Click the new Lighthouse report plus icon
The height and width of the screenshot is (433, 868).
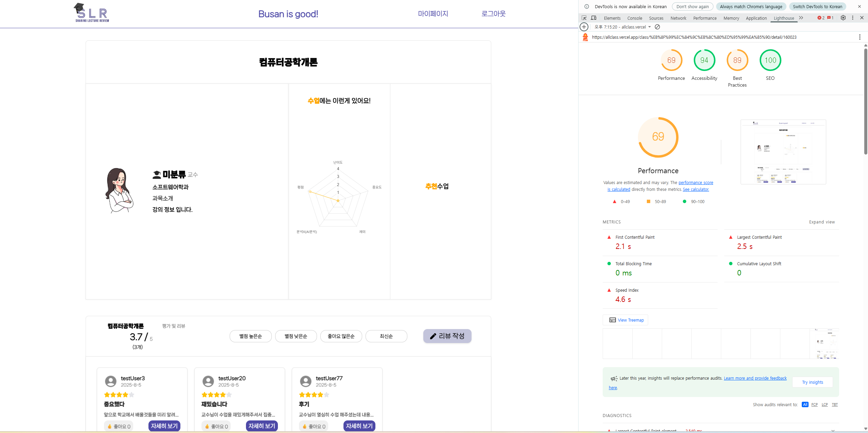pyautogui.click(x=584, y=27)
